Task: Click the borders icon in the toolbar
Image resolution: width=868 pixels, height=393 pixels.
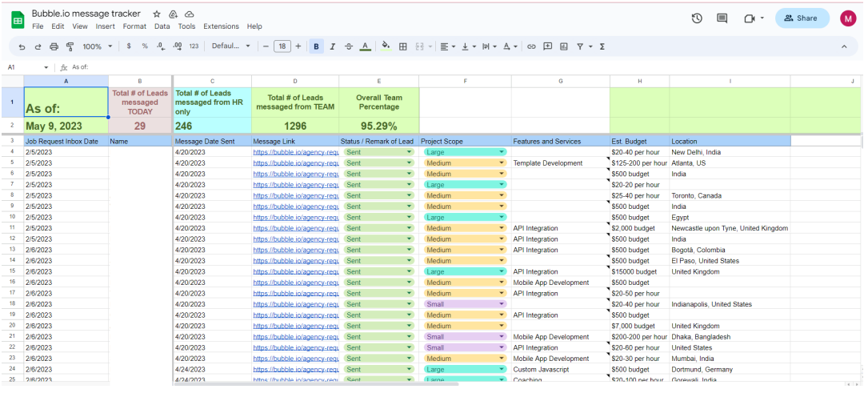Action: point(403,46)
